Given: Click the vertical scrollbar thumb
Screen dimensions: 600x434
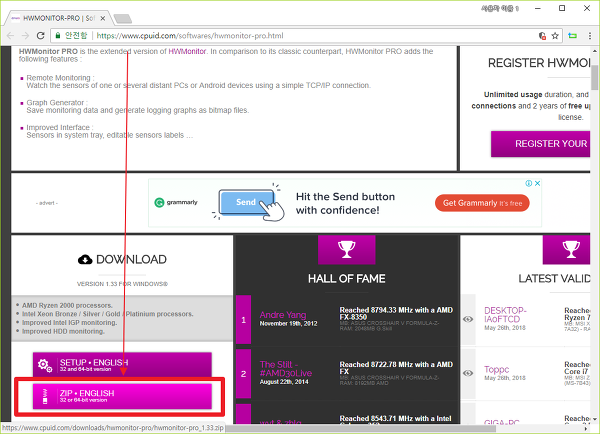Looking at the screenshot, I should click(595, 78).
